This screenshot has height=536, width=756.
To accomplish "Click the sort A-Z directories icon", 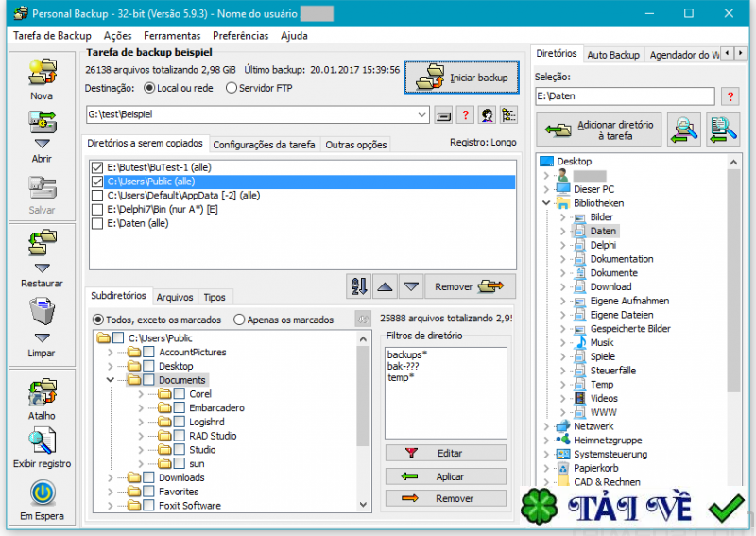I will pos(359,286).
